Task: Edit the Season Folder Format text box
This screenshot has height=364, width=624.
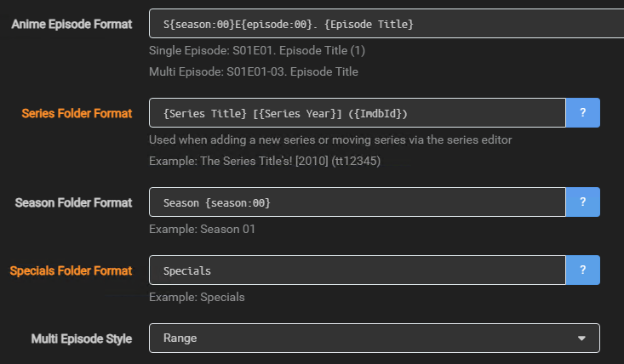Action: [358, 202]
